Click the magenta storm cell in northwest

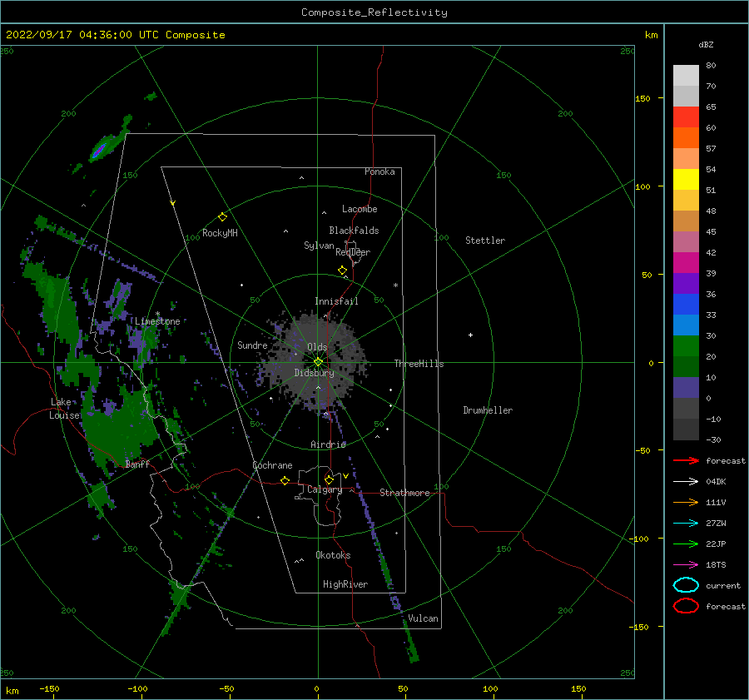tap(98, 151)
